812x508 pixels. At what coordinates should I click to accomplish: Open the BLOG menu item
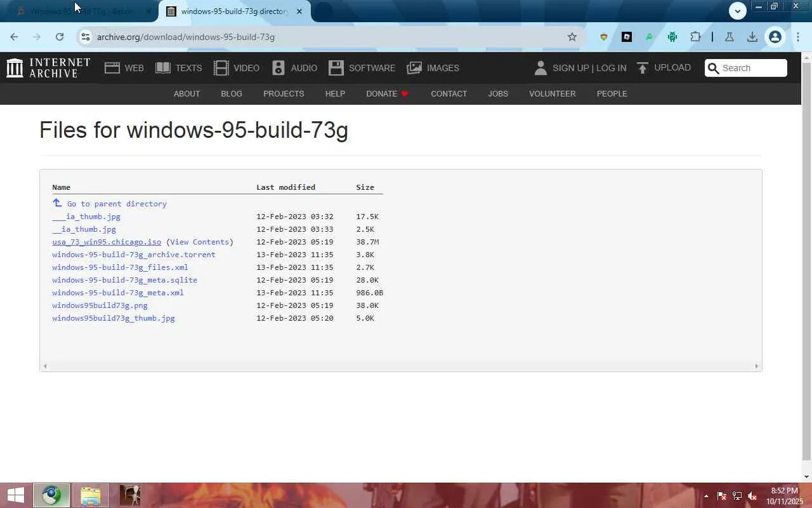pyautogui.click(x=232, y=94)
